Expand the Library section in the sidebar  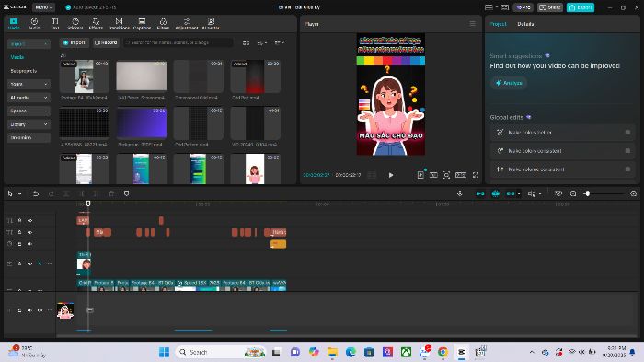tap(29, 124)
